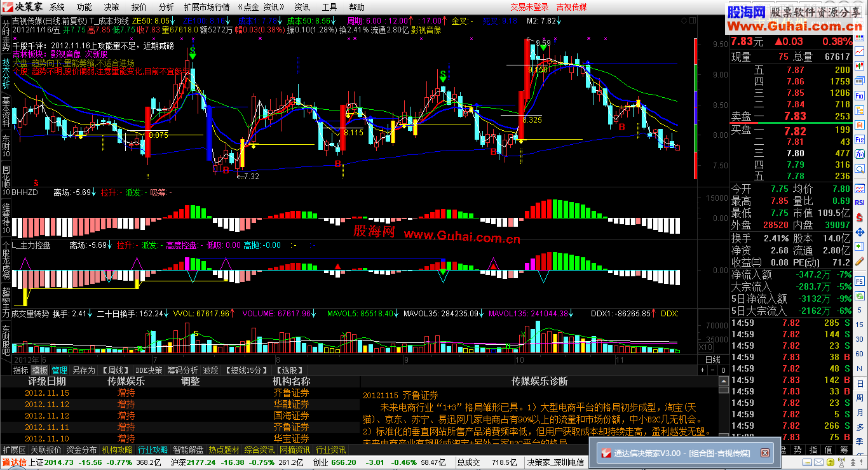
Task: Open the F10 company info icon
Action: coord(860,95)
